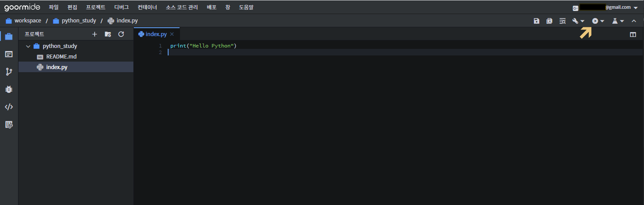The height and width of the screenshot is (205, 644).
Task: Click the Google account icon
Action: [575, 8]
